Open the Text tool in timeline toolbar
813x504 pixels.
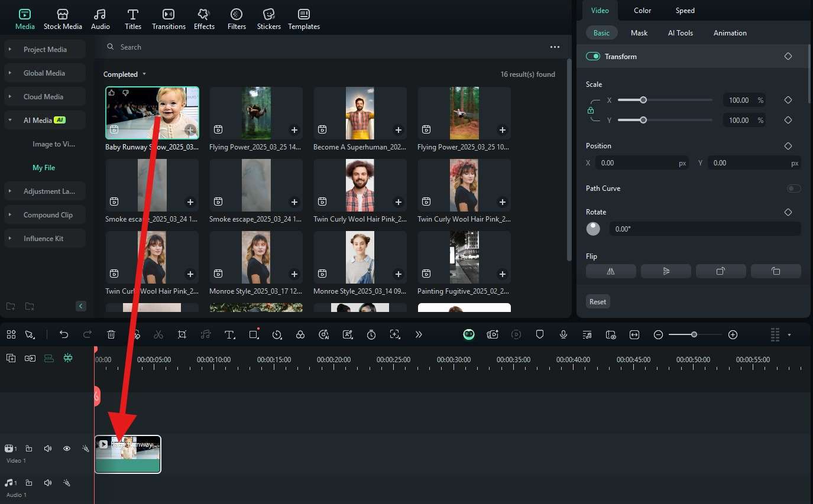pyautogui.click(x=229, y=334)
